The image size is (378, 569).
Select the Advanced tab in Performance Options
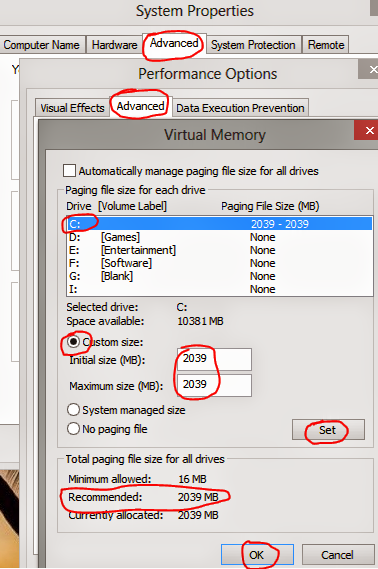[x=140, y=106]
